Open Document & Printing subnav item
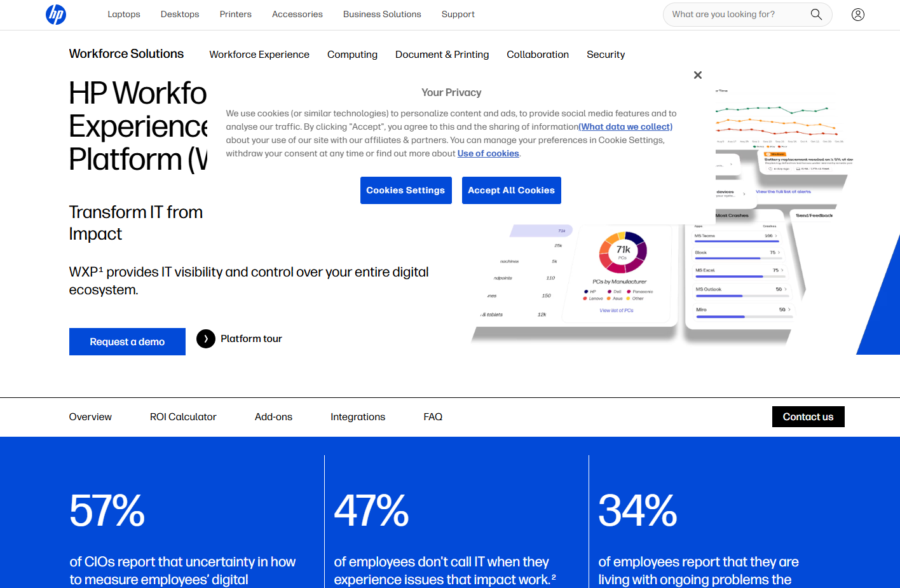900x588 pixels. (442, 55)
